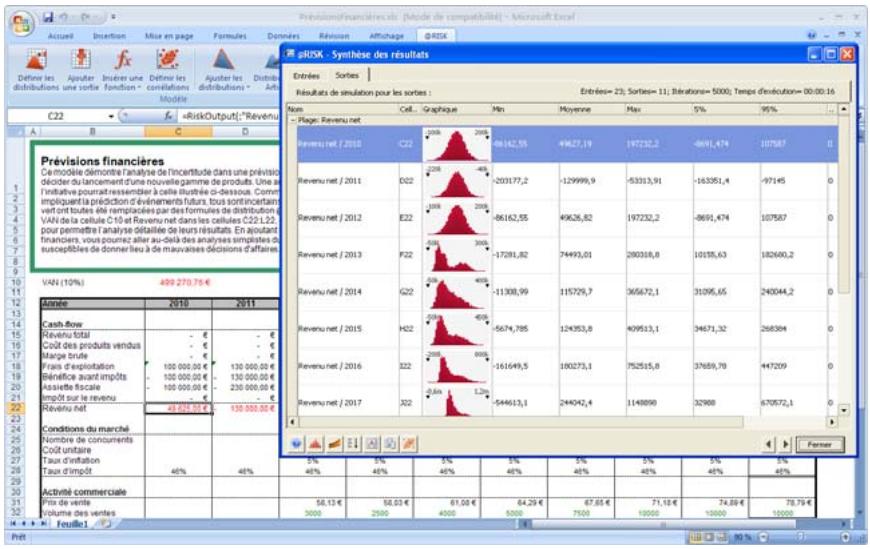Collapse the Plage: Revenu net group
This screenshot has width=870, height=549.
point(292,119)
